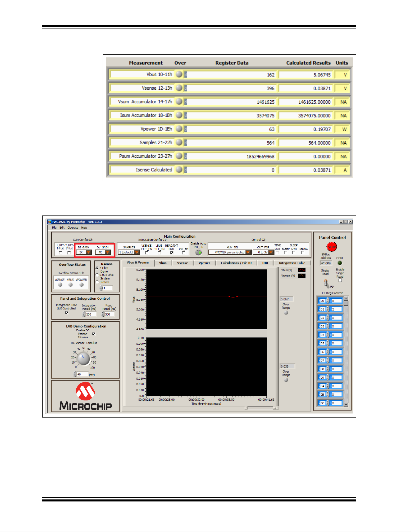411x532 pixels.
Task: Uncheck Integration Time GUI Controlled checkbox
Action: click(66, 312)
